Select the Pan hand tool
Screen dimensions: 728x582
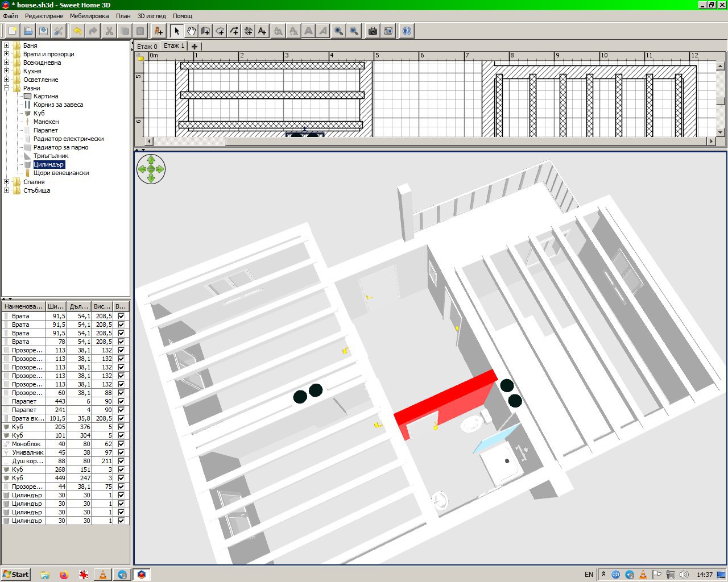[192, 31]
